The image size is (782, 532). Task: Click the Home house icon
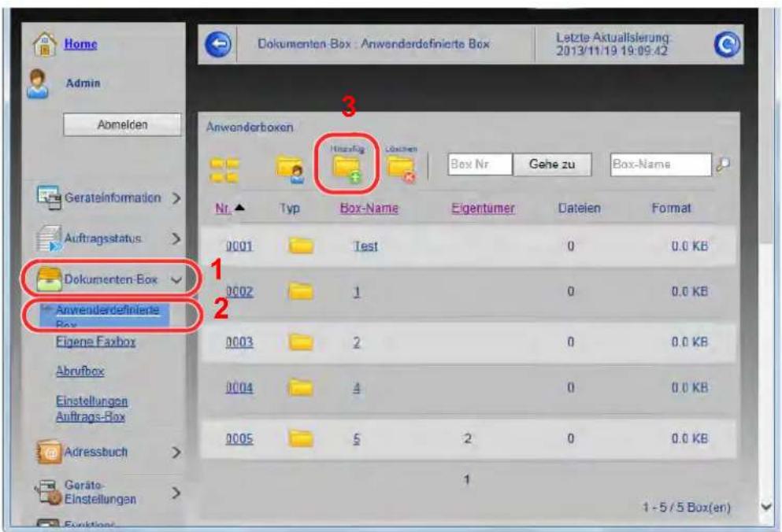[45, 44]
